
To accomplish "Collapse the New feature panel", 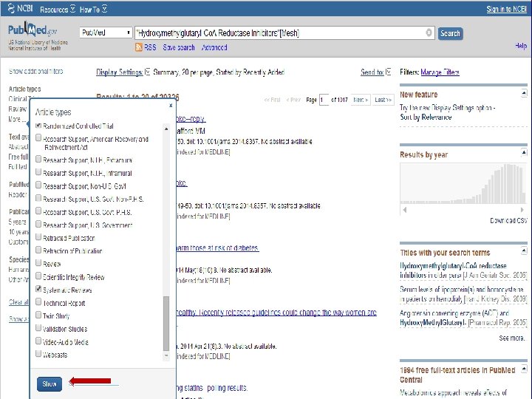I will tap(524, 93).
